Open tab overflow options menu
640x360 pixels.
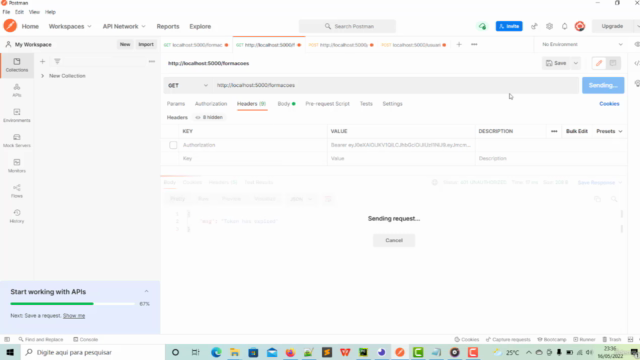point(474,44)
